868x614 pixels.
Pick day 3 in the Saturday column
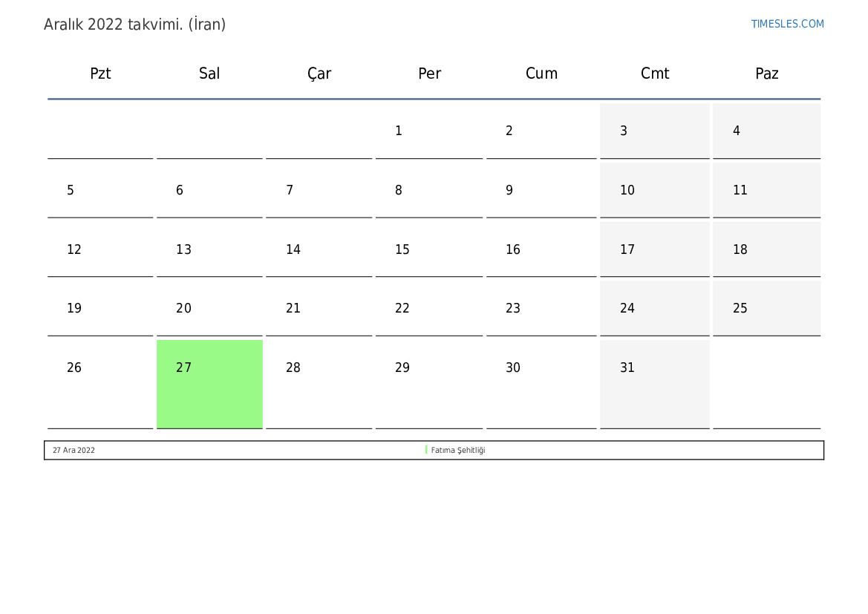(x=624, y=131)
